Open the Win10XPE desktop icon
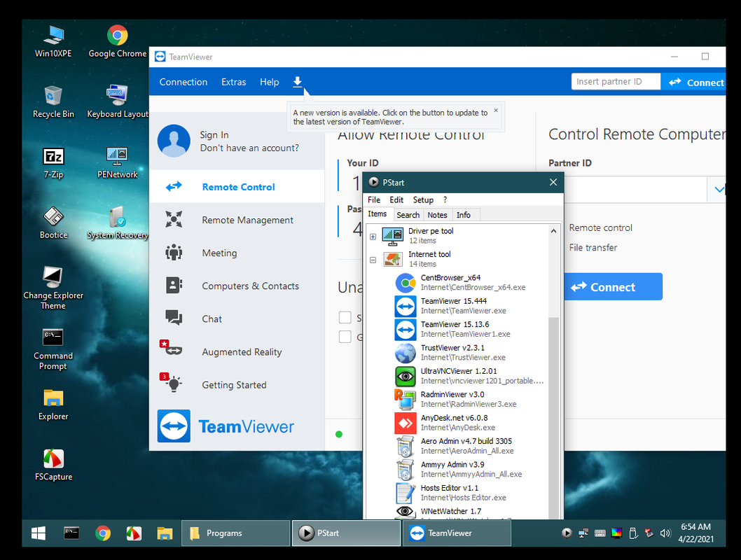 [53, 41]
